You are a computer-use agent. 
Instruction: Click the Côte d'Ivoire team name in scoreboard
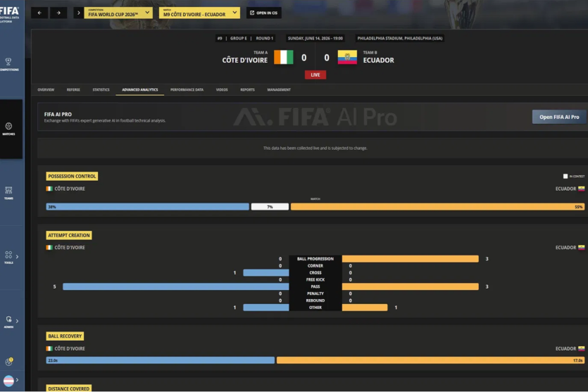click(x=245, y=61)
